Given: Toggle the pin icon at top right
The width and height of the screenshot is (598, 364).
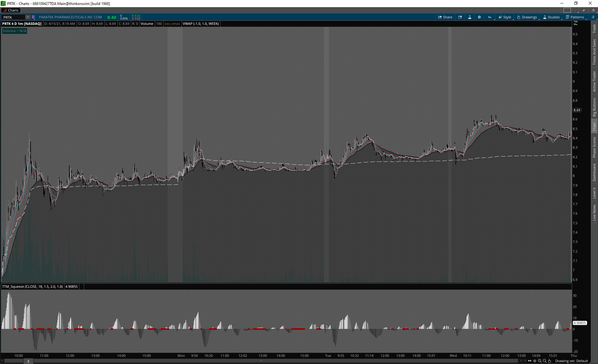Looking at the screenshot, I should tap(584, 10).
